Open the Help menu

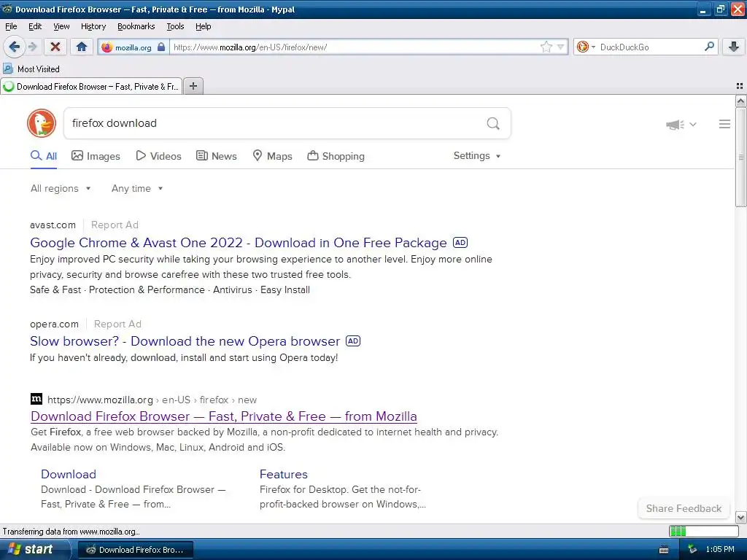click(203, 26)
